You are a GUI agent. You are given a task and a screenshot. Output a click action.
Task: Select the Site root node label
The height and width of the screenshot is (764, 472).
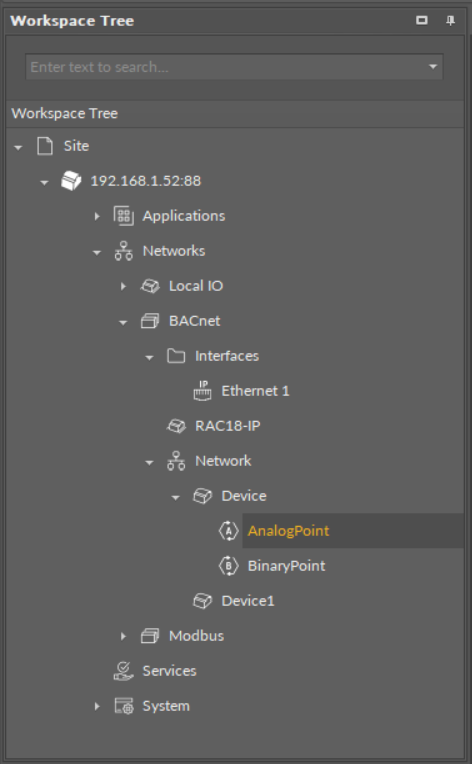(76, 146)
